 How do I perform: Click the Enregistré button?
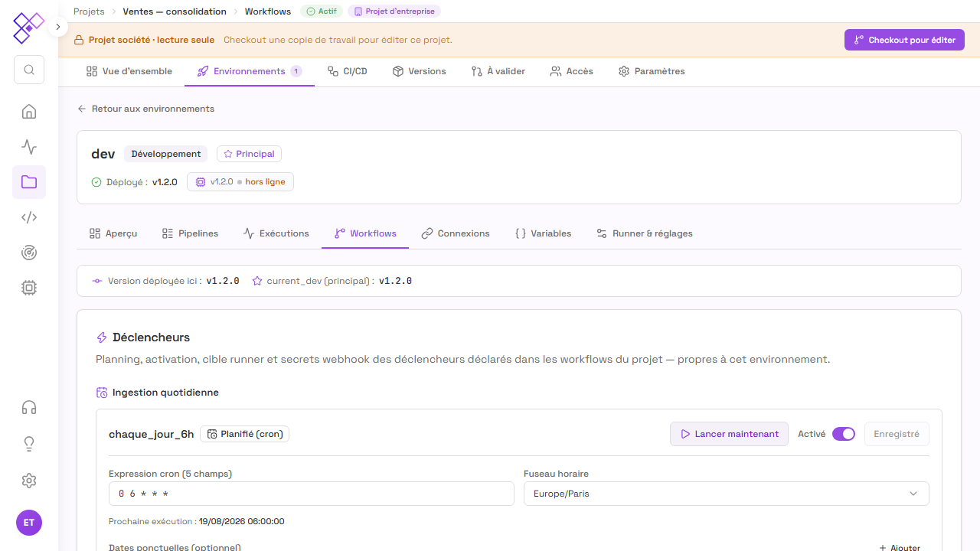pyautogui.click(x=897, y=434)
